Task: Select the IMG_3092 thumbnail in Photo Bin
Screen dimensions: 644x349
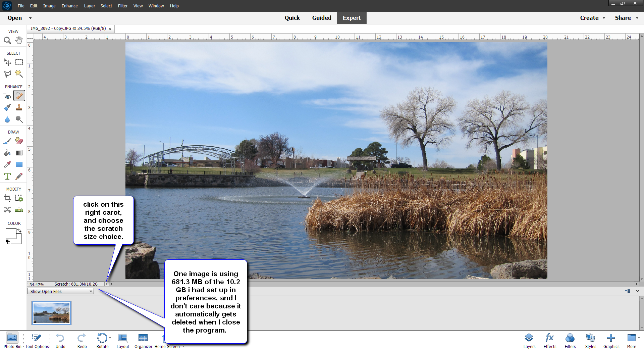Action: 51,313
